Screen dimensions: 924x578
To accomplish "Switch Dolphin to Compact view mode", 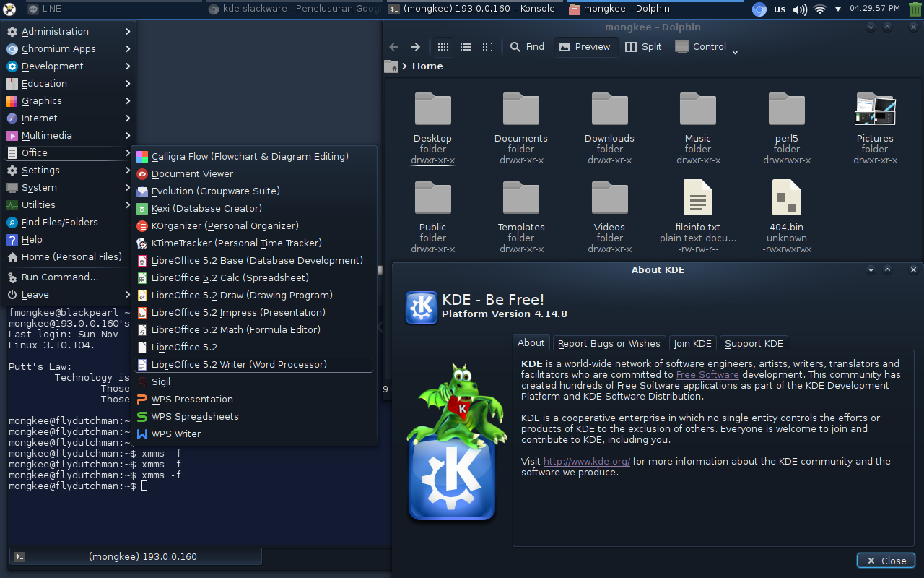I will (466, 47).
